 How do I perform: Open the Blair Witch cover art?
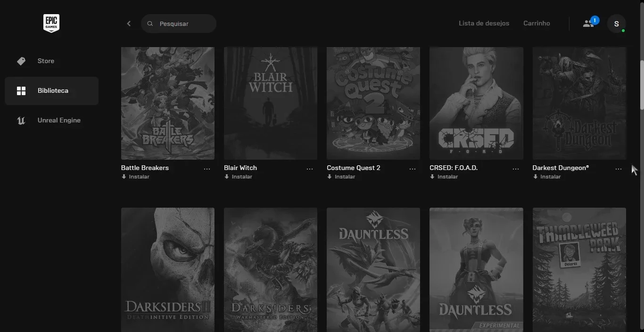[271, 103]
